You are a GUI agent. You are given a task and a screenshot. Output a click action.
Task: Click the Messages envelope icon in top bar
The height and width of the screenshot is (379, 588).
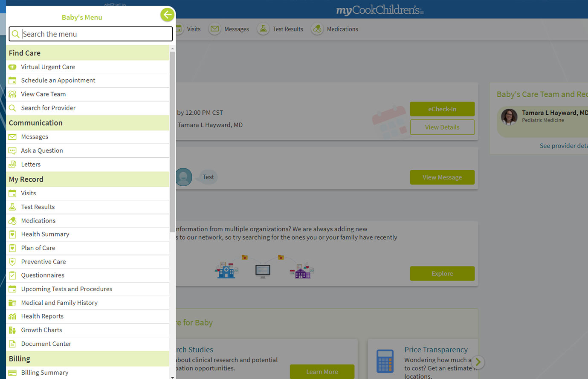point(215,29)
